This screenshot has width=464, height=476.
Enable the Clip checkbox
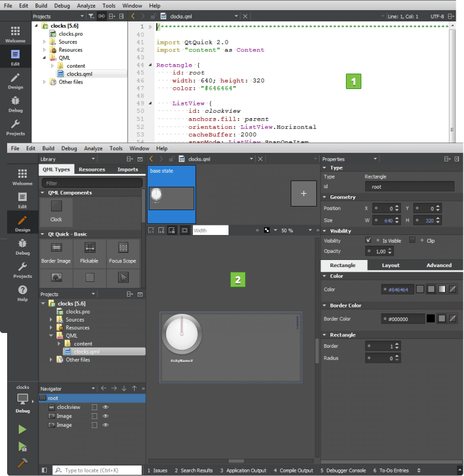412,240
